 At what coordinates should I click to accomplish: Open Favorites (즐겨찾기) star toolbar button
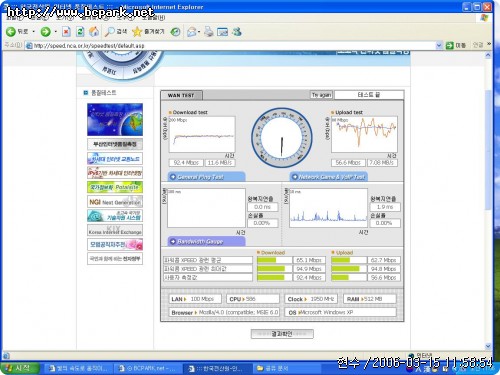pos(148,32)
